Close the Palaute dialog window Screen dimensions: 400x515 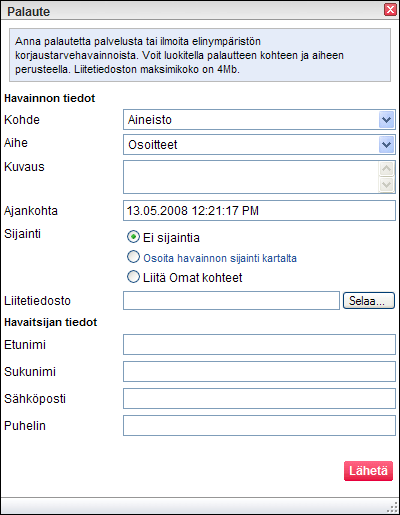[390, 10]
